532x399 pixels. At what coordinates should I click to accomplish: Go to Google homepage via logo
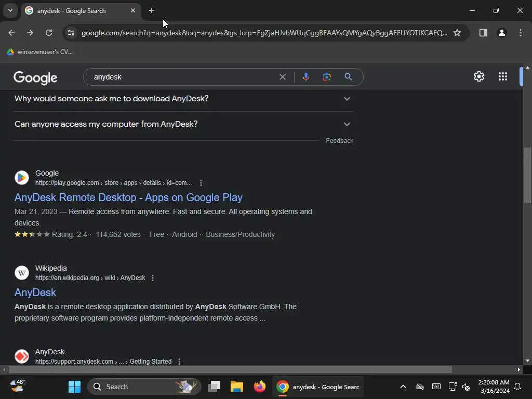[35, 78]
